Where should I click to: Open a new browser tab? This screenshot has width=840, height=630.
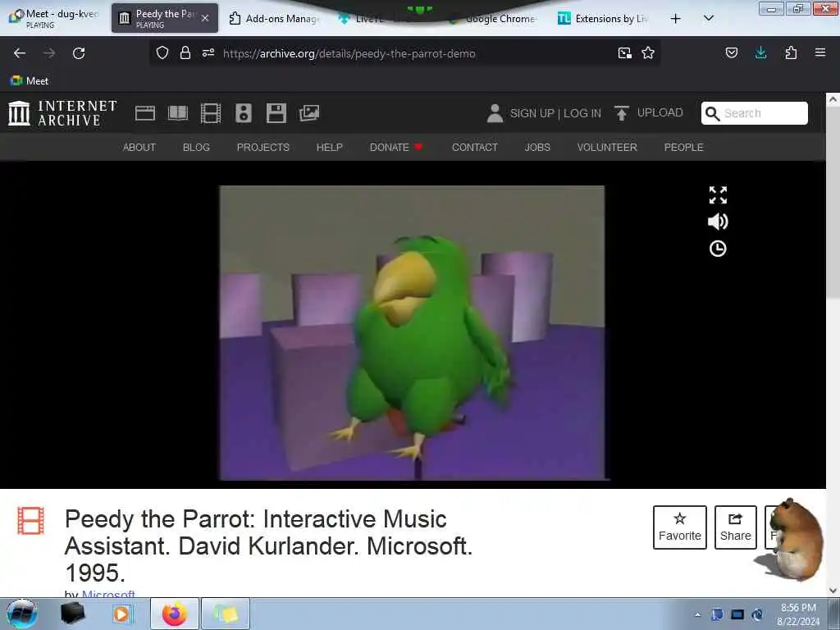[x=676, y=19]
